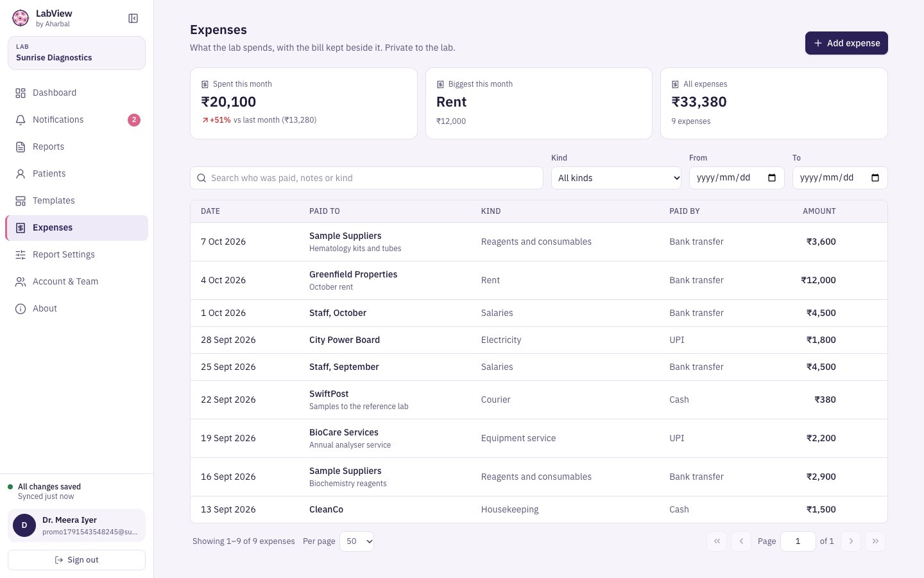Click the CleanCo expense row
The width and height of the screenshot is (924, 578).
pos(539,510)
